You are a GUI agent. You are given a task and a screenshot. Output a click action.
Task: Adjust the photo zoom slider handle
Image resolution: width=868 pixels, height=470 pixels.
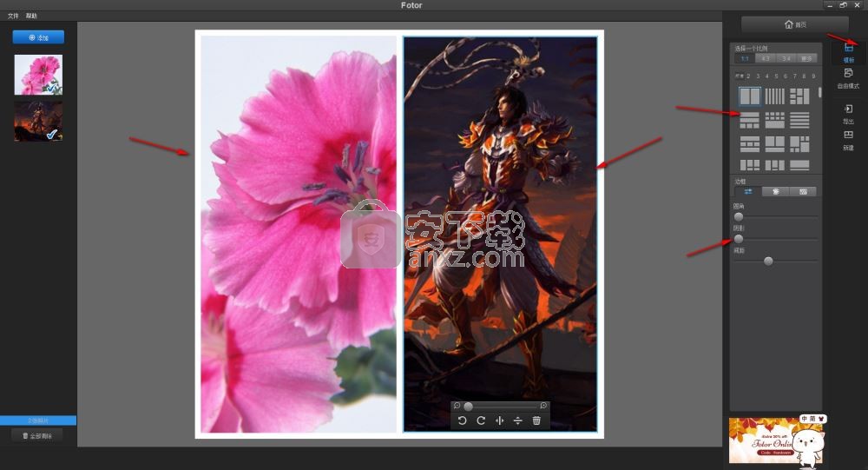pyautogui.click(x=469, y=407)
